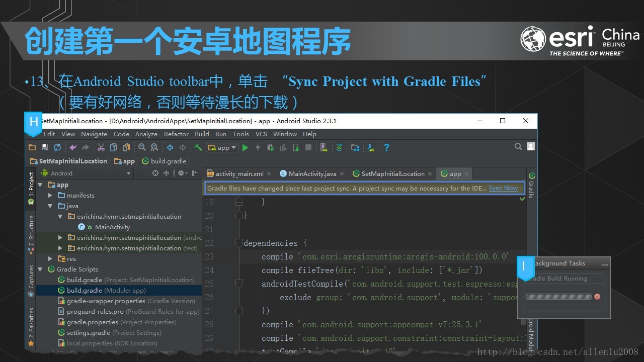The image size is (644, 362).
Task: Open the AVD Manager icon
Action: pyautogui.click(x=324, y=147)
